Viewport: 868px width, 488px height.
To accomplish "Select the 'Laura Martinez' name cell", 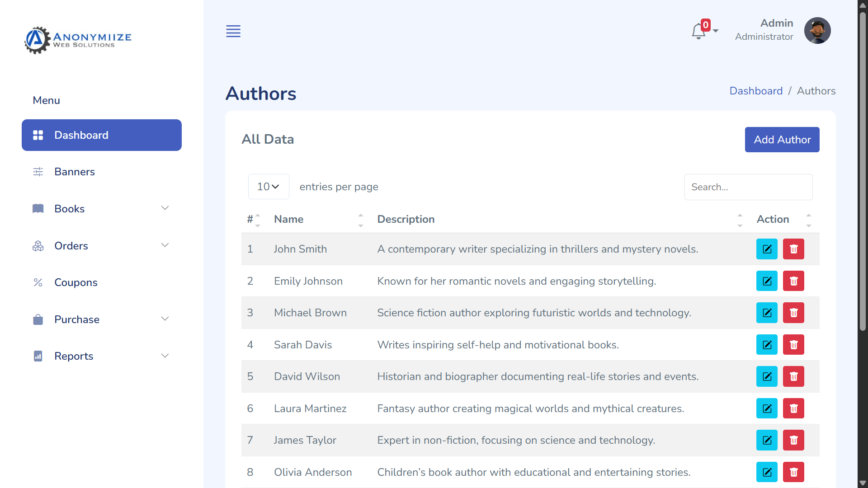I will pyautogui.click(x=310, y=408).
